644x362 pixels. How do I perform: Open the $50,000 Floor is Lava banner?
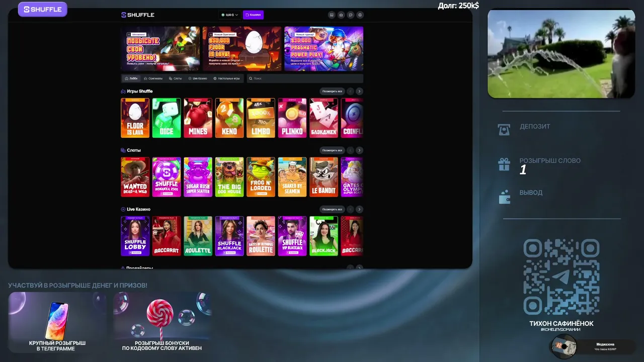pos(242,49)
